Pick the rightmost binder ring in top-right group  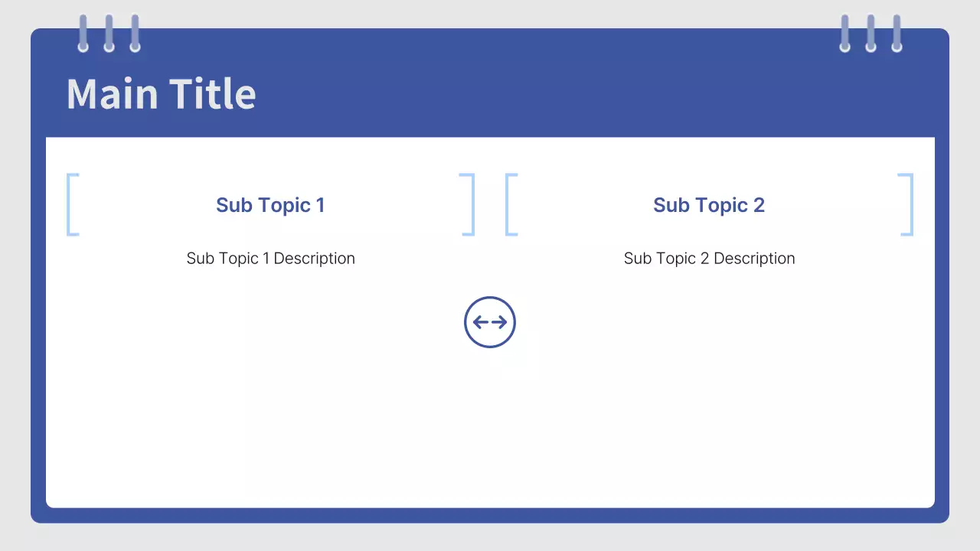(897, 34)
